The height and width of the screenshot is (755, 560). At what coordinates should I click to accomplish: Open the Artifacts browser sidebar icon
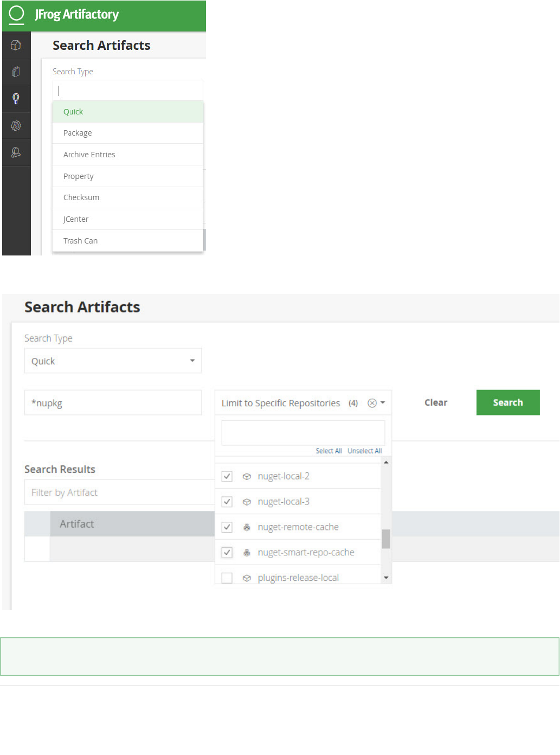tap(16, 72)
